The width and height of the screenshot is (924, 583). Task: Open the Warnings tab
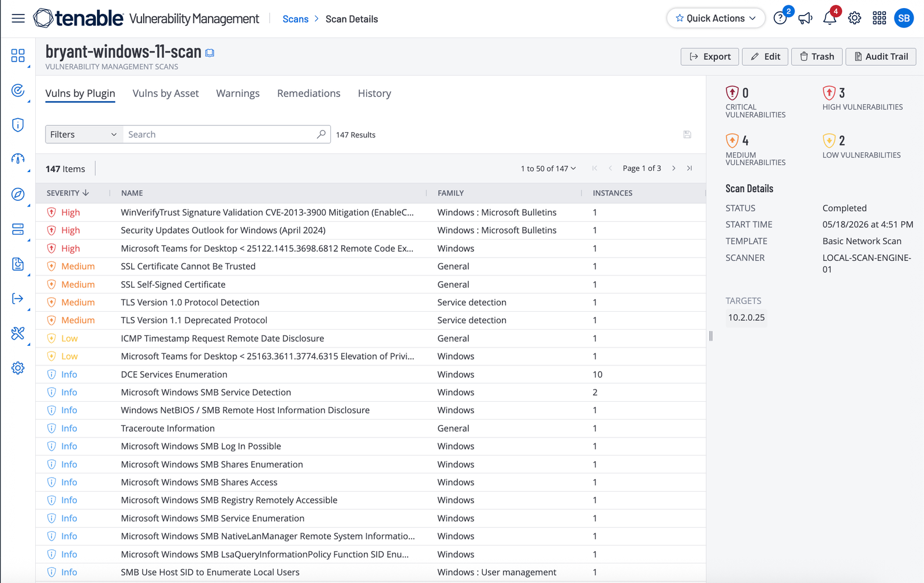[x=238, y=94]
